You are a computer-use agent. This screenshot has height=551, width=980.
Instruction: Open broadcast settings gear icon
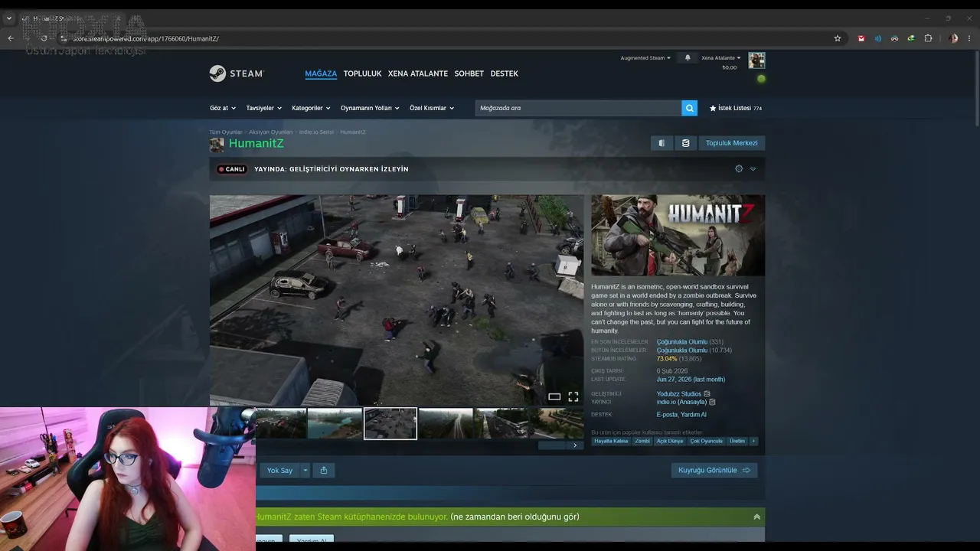tap(739, 168)
